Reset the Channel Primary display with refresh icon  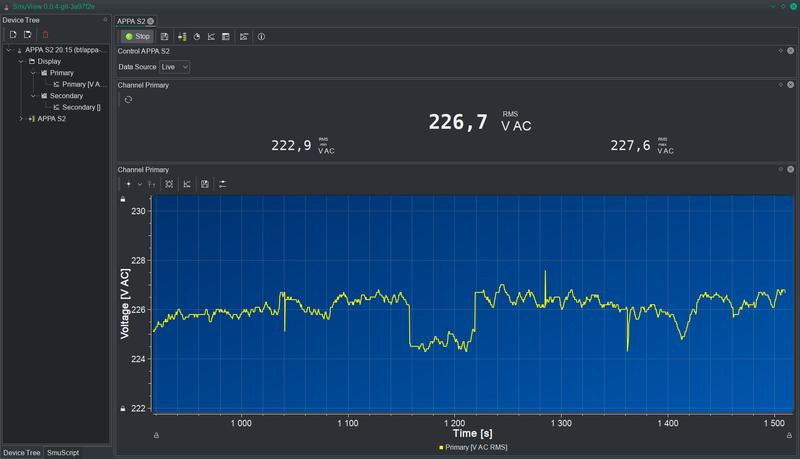point(128,100)
